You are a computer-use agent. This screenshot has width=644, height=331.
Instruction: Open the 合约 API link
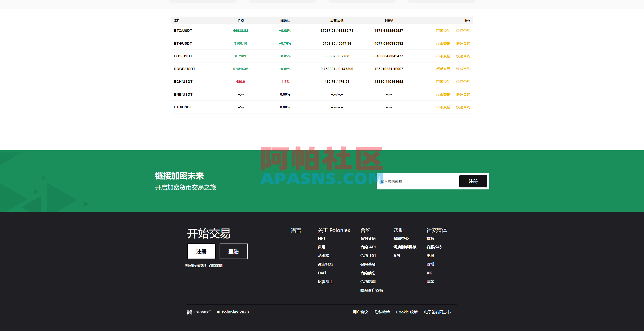point(368,247)
